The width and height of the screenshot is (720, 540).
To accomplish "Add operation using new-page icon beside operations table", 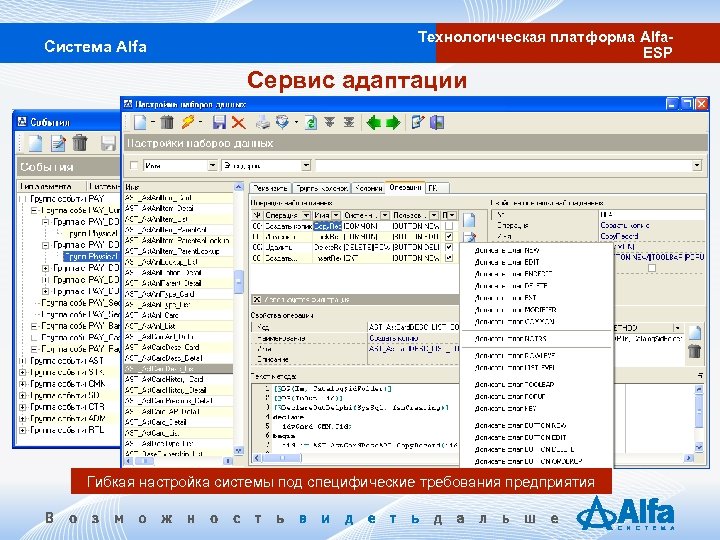I will click(x=469, y=220).
